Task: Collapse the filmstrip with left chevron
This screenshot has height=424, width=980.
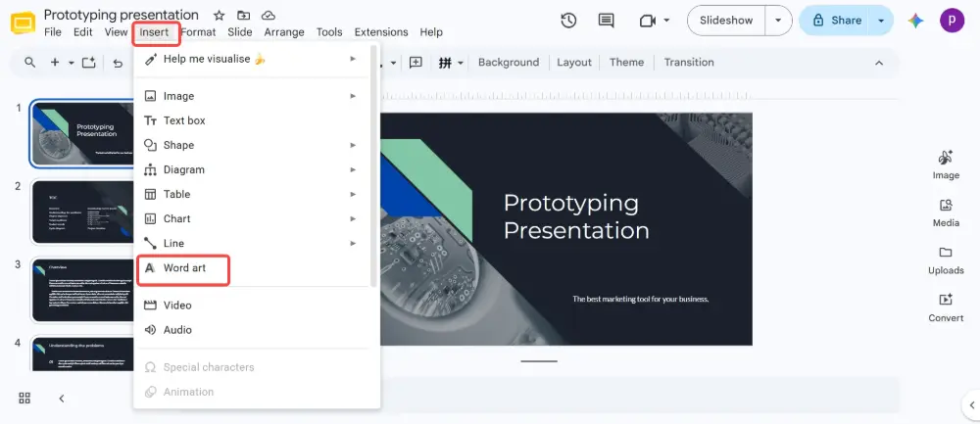Action: click(61, 398)
